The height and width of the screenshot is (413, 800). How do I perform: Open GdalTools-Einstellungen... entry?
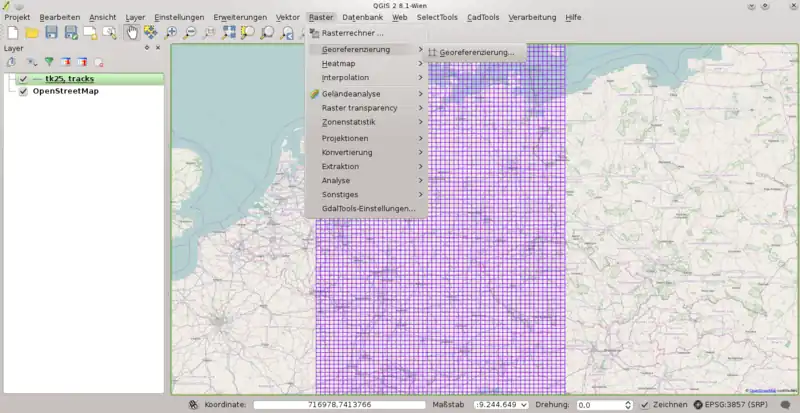[367, 208]
